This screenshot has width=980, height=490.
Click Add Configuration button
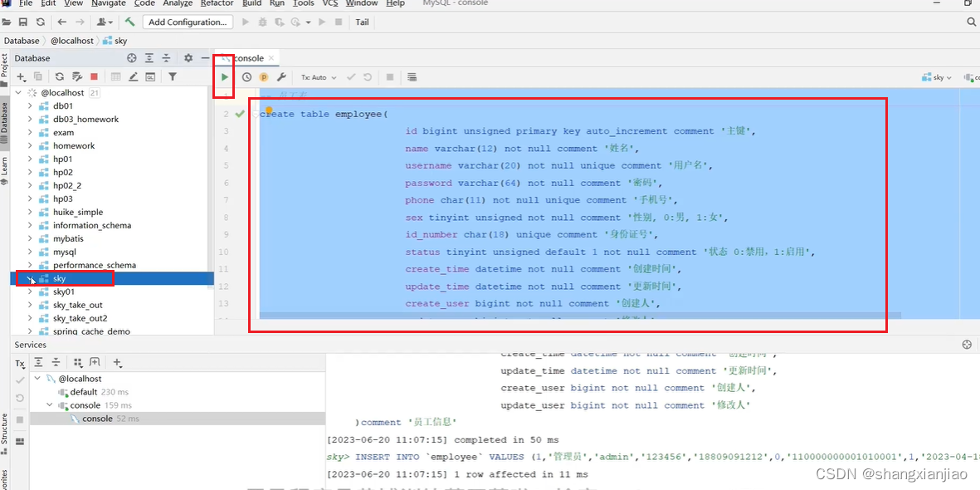click(188, 22)
